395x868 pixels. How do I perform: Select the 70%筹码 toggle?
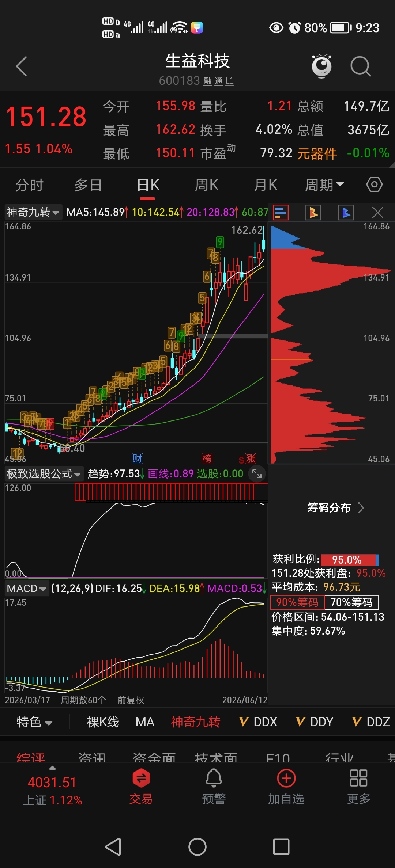(351, 602)
